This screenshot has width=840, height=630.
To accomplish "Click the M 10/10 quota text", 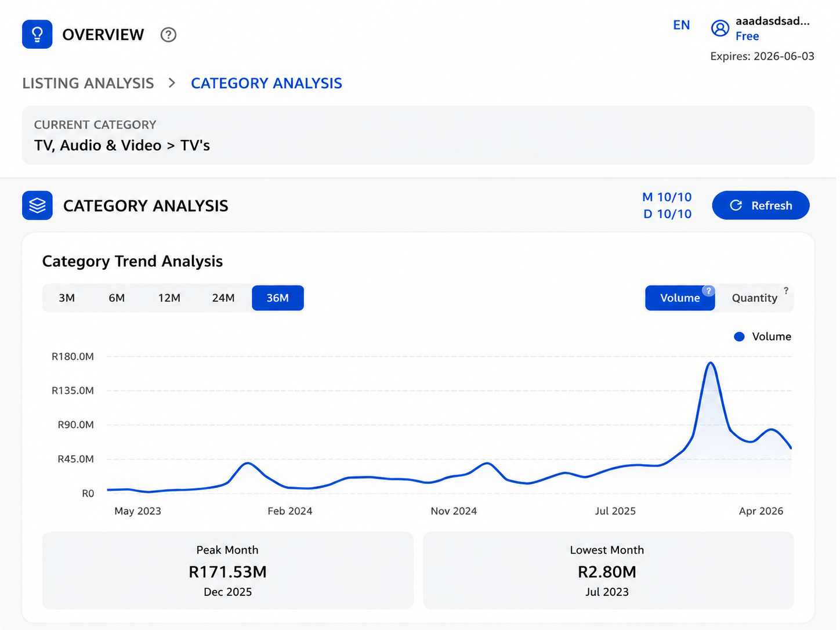I will click(x=667, y=197).
